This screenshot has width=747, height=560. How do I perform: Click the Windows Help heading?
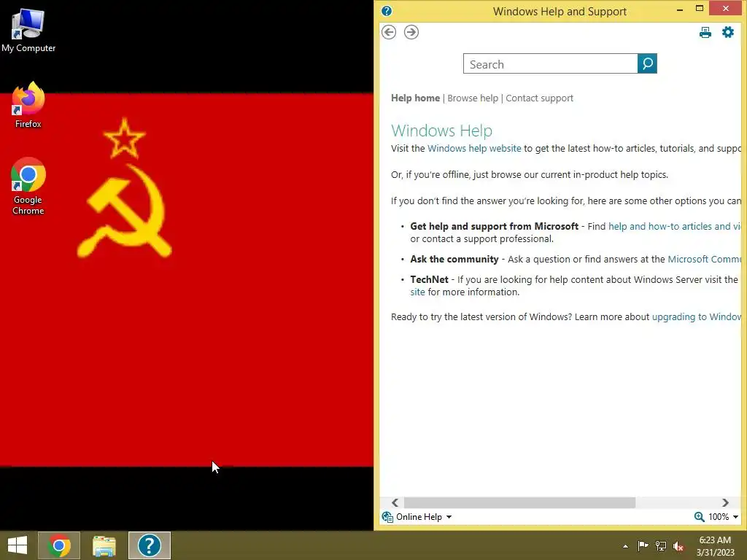[441, 131]
